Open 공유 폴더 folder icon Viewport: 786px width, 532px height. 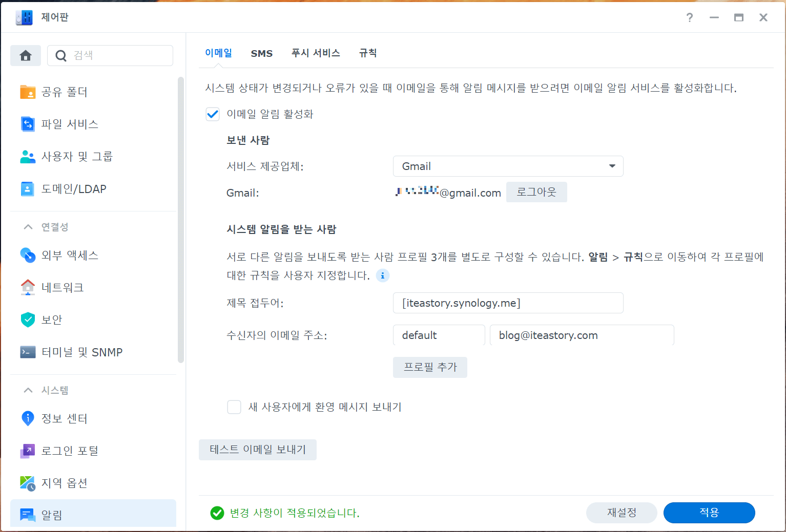click(x=28, y=92)
